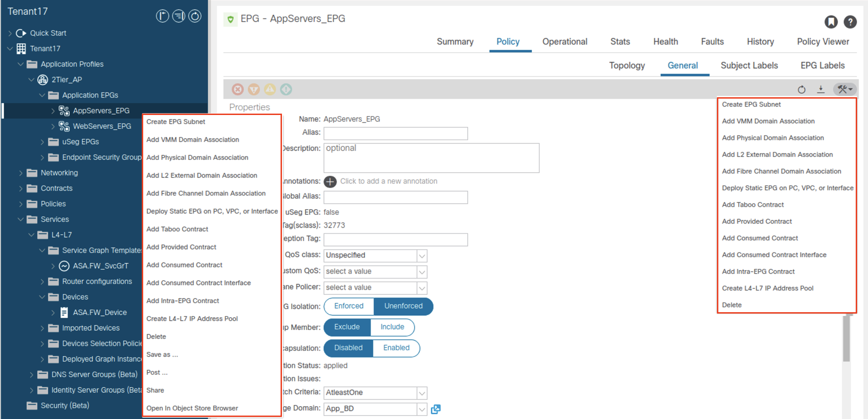Click the warning faults green diamond icon
The width and height of the screenshot is (868, 419).
[286, 89]
